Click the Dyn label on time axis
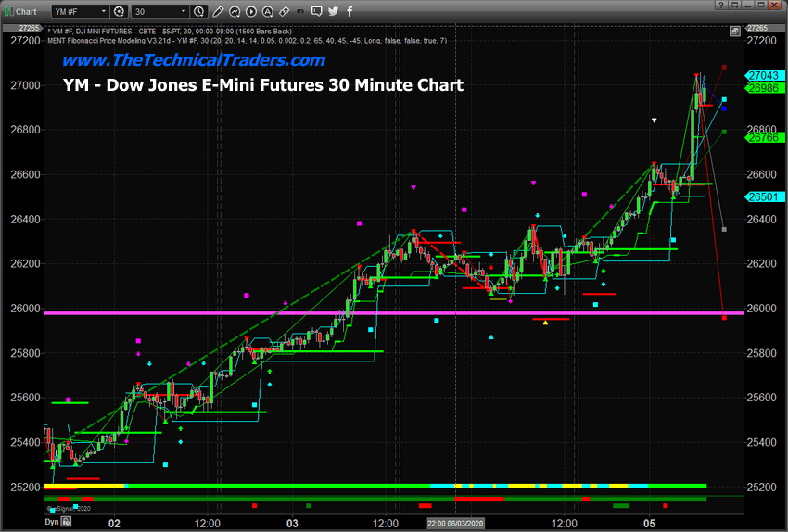This screenshot has height=532, width=788. pyautogui.click(x=52, y=522)
